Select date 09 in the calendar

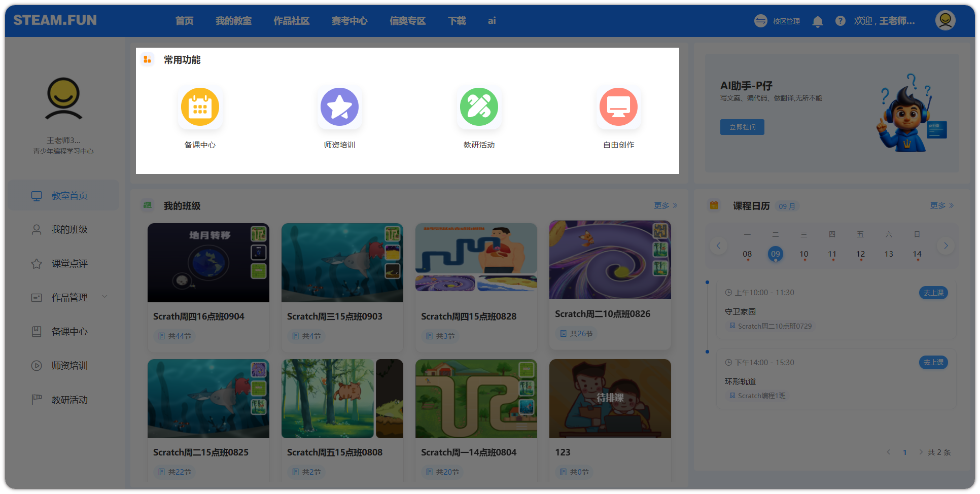click(776, 254)
